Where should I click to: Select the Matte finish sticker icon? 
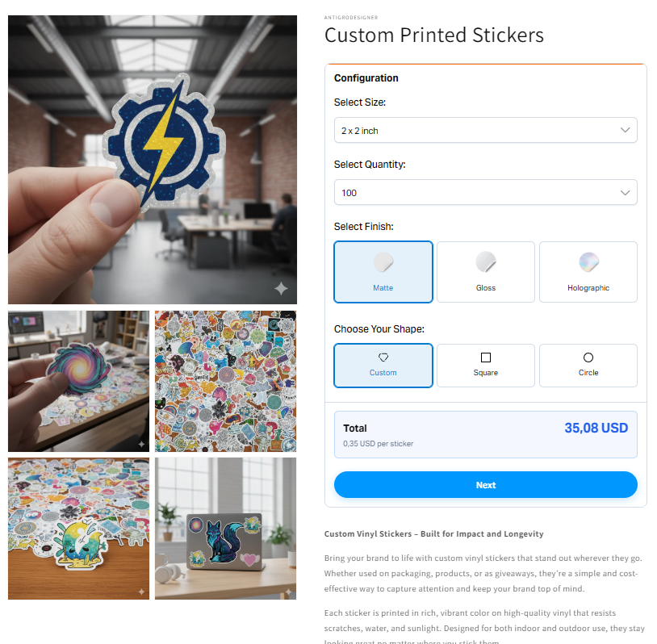coord(383,262)
